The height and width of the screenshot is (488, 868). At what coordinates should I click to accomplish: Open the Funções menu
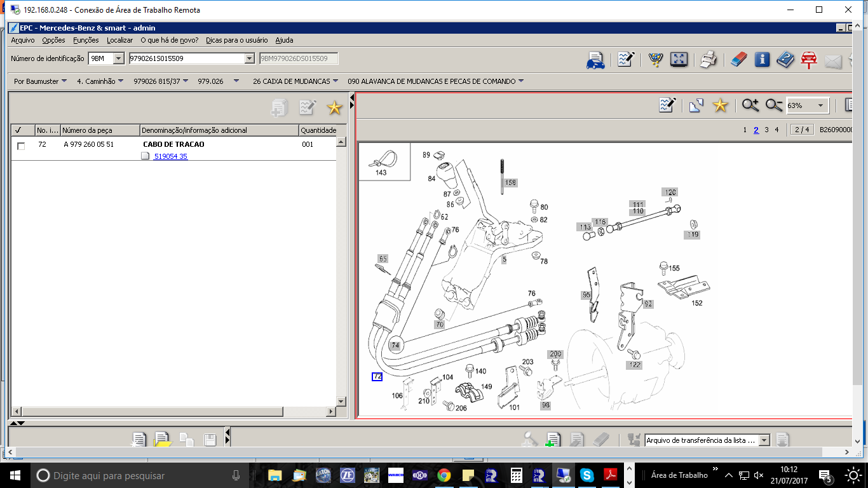pos(86,40)
